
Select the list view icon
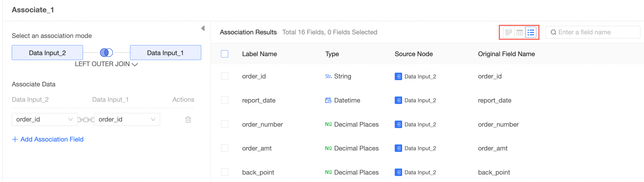[531, 32]
